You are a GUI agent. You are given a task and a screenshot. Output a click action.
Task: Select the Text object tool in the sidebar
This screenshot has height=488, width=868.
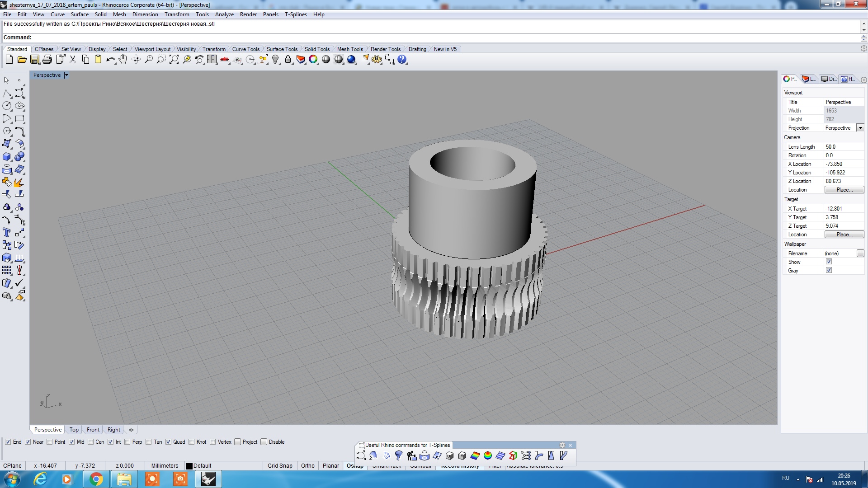click(x=7, y=233)
